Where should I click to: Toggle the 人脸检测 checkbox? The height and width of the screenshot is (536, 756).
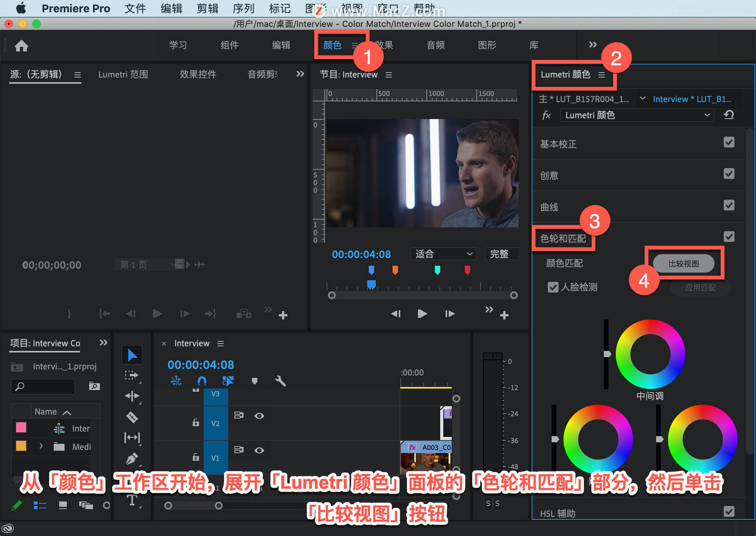[x=553, y=287]
